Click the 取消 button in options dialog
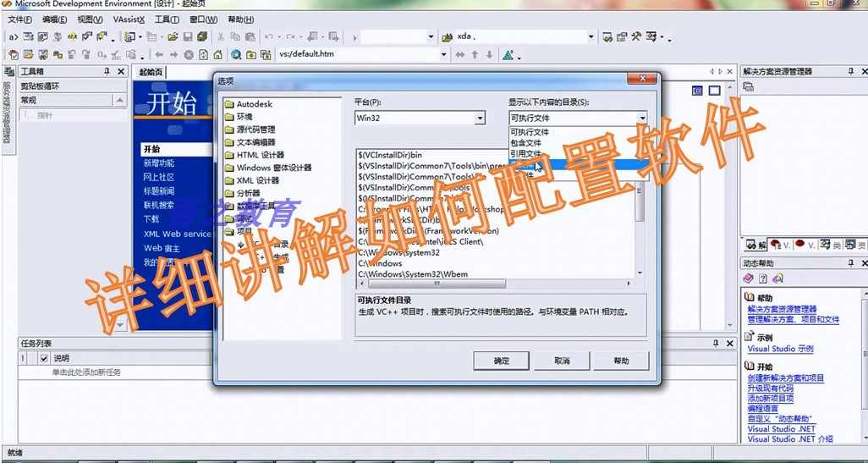Image resolution: width=868 pixels, height=463 pixels. tap(561, 361)
